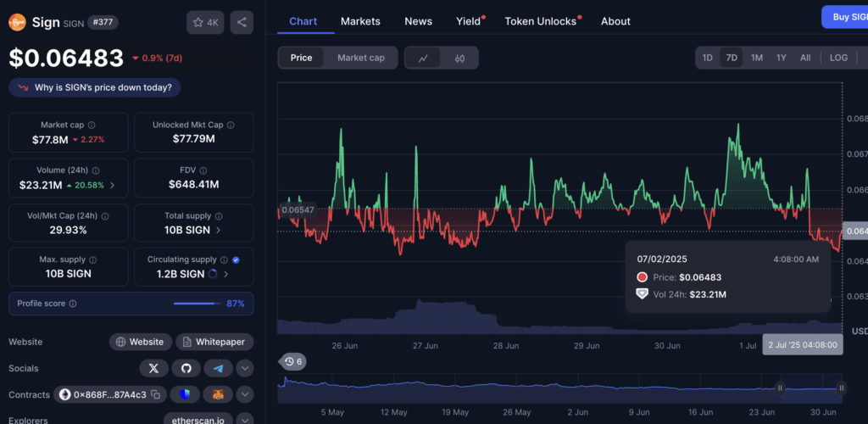868x424 pixels.
Task: Click the 27 Jun date axis label
Action: 426,345
